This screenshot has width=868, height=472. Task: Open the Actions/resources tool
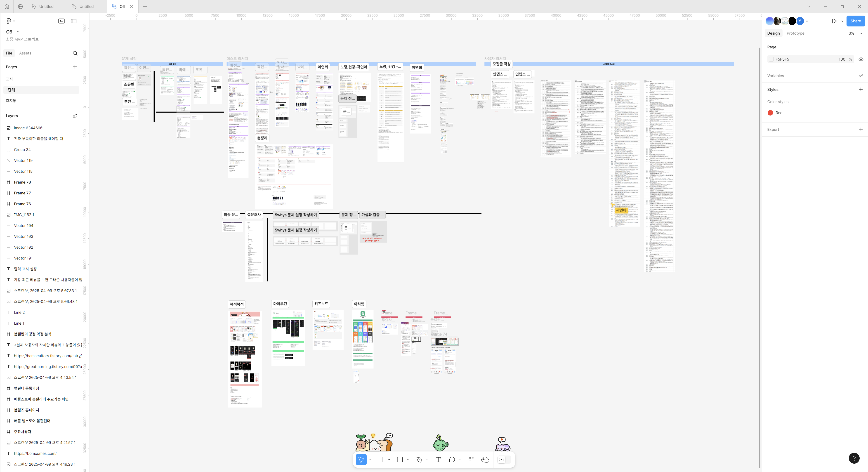[471, 460]
